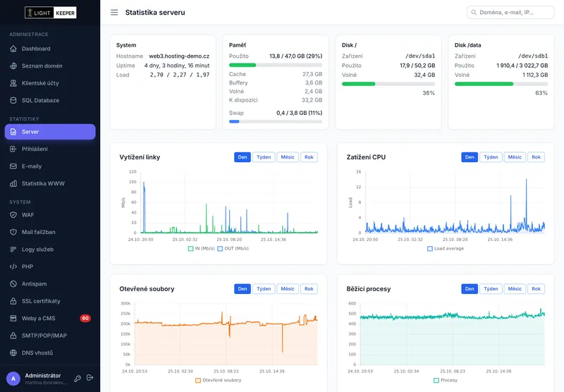Image resolution: width=564 pixels, height=392 pixels.
Task: Open Statistika WWW in the sidebar
Action: click(x=50, y=183)
